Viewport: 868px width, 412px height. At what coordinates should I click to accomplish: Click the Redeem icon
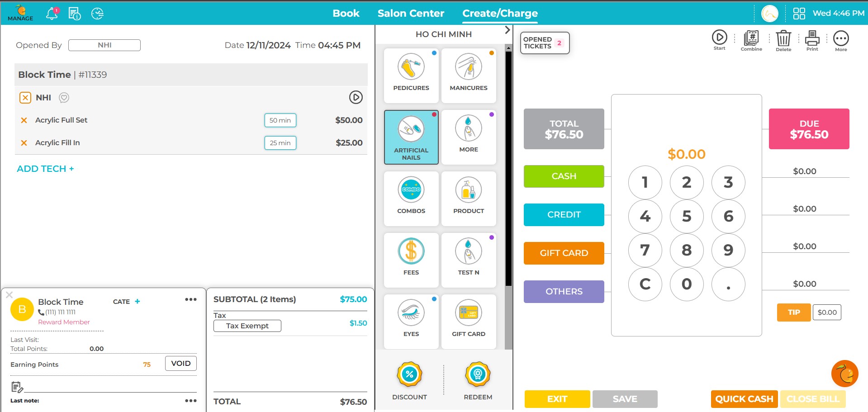coord(477,374)
